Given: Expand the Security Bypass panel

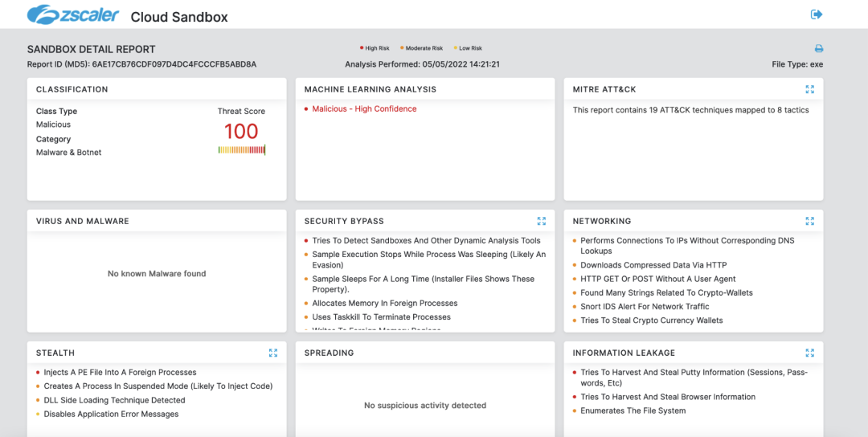Looking at the screenshot, I should [x=541, y=221].
